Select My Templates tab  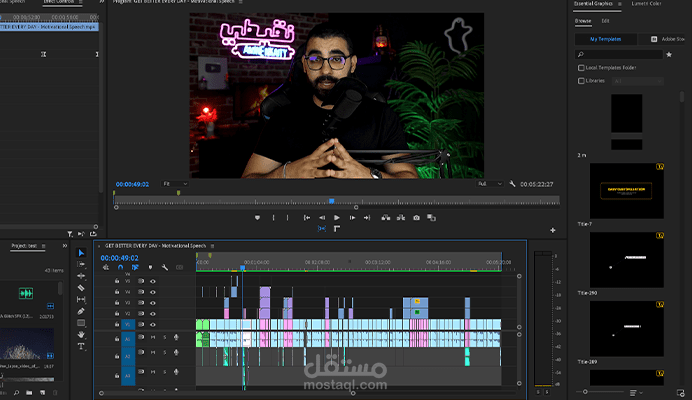point(606,39)
